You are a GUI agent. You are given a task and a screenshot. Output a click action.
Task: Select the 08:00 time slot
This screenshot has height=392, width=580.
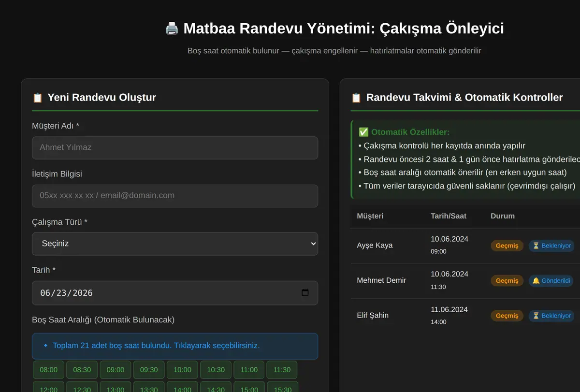(x=48, y=370)
